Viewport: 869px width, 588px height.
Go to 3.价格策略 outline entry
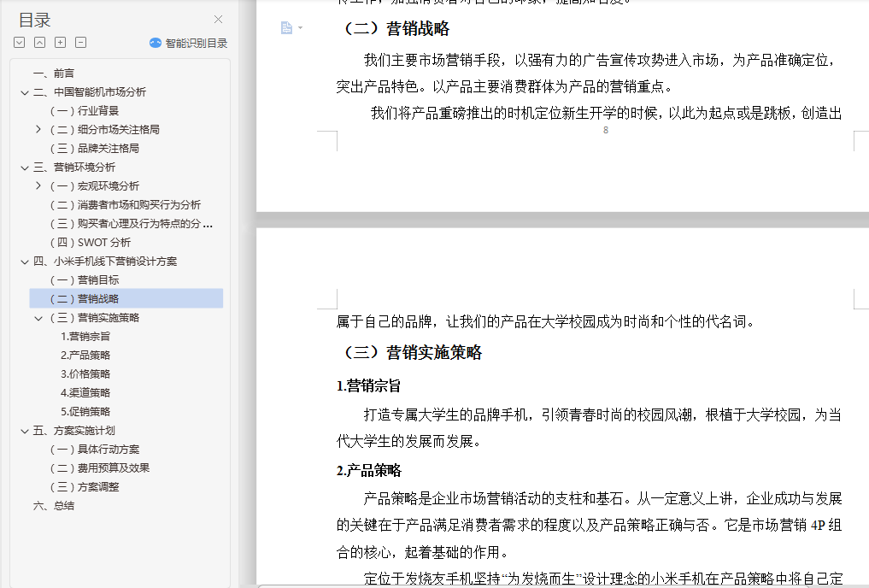pos(85,374)
